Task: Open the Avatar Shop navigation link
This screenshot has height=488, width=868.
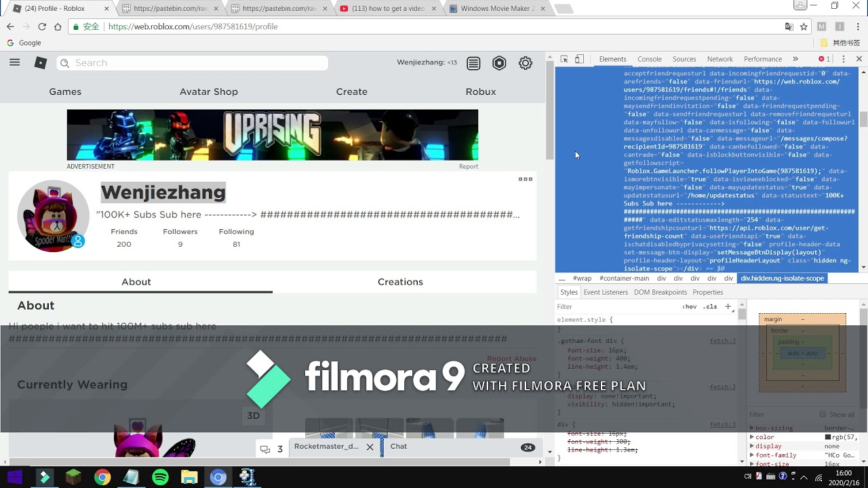Action: (209, 91)
